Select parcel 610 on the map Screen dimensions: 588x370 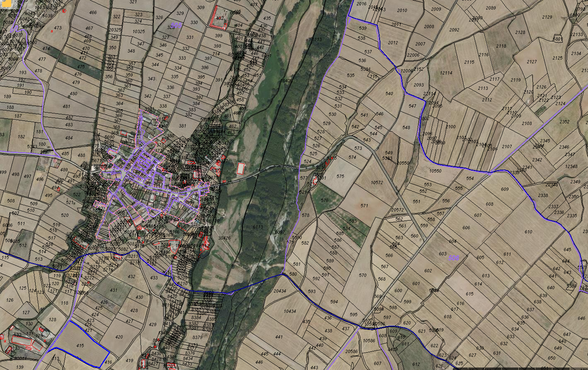pyautogui.click(x=528, y=232)
